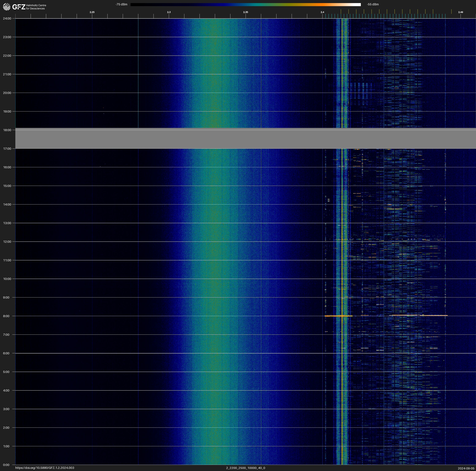476x471 pixels.
Task: Select the 2.3 frequency axis label
Action: [x=169, y=12]
